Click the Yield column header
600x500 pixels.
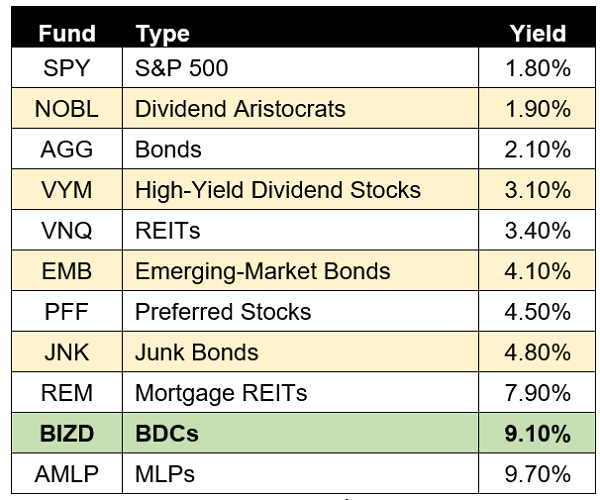538,34
